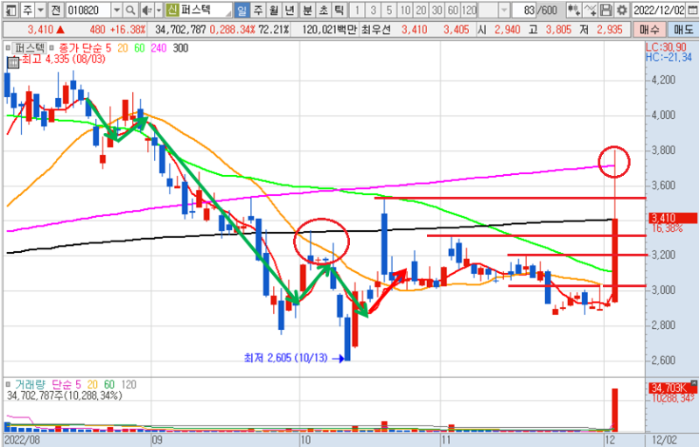The width and height of the screenshot is (700, 447).
Task: Select the 년 yearly chart period
Action: [290, 10]
